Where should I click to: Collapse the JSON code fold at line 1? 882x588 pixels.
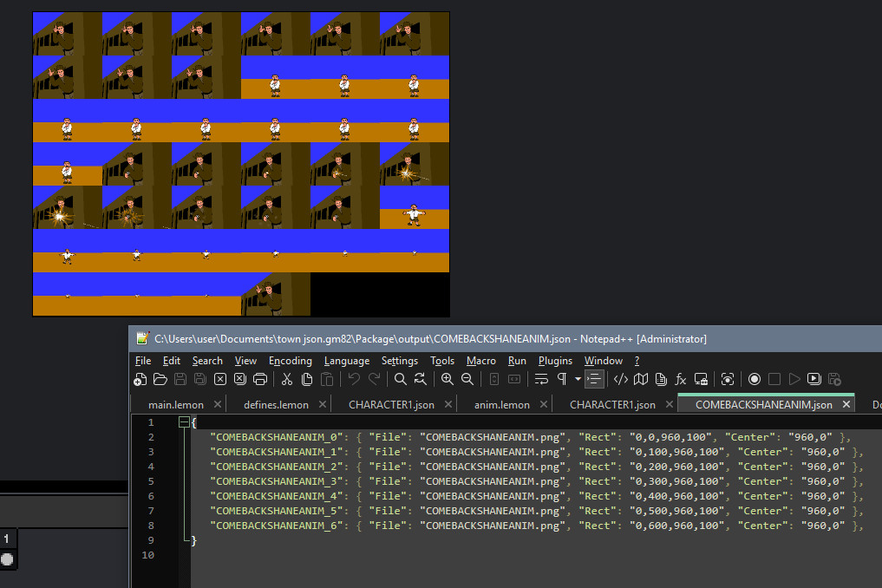click(184, 421)
